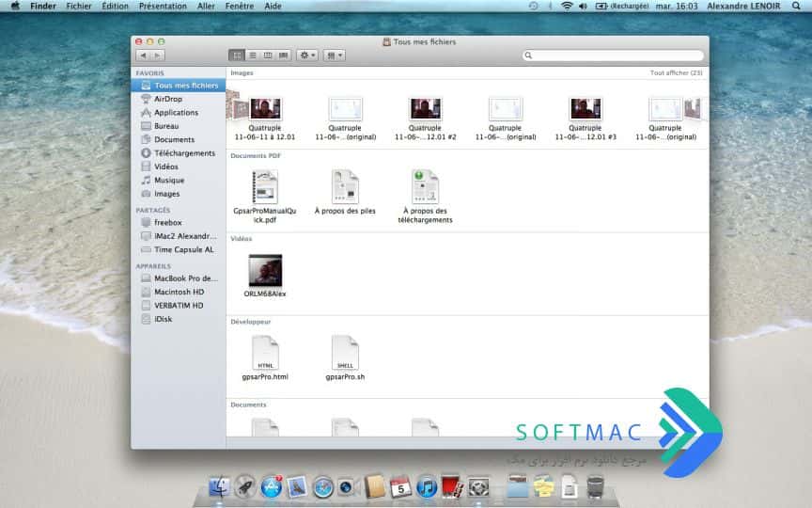Select À propos des piles document
The image size is (812, 508).
tap(345, 192)
